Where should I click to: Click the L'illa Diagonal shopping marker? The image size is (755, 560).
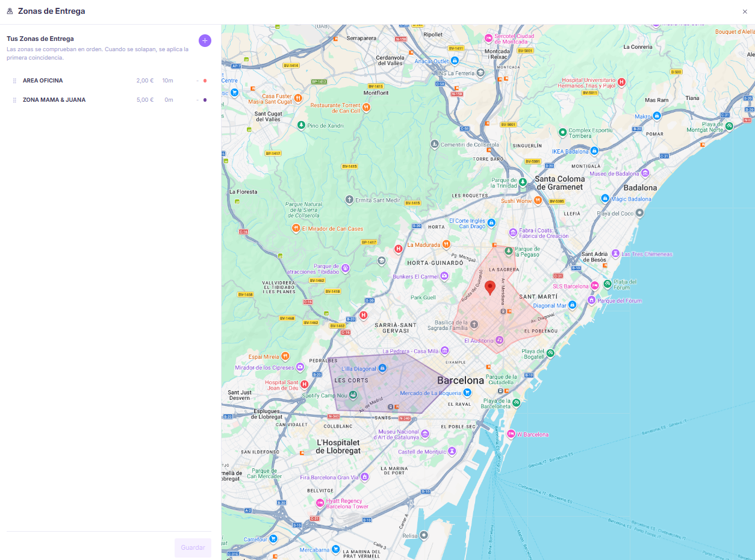click(x=382, y=368)
